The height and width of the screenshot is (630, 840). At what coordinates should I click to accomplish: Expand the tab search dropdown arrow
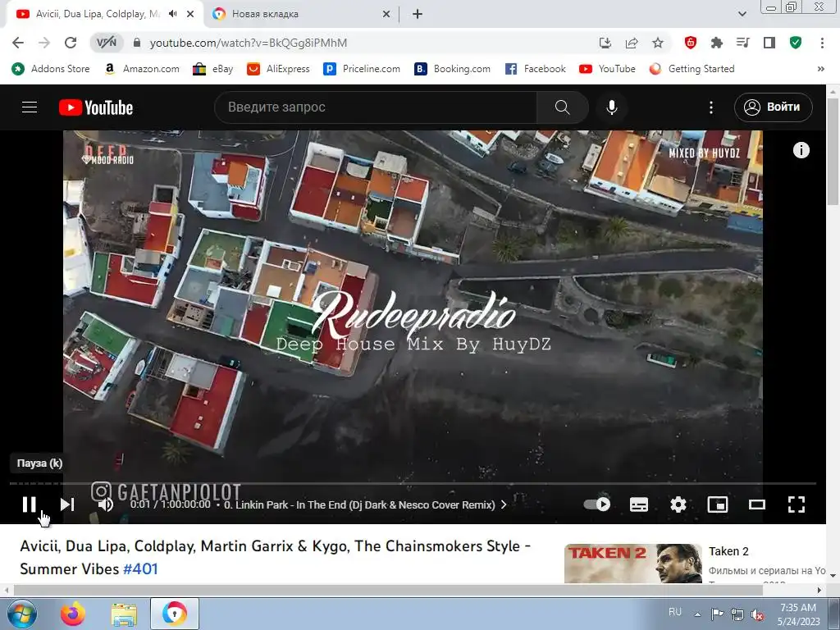pos(742,14)
